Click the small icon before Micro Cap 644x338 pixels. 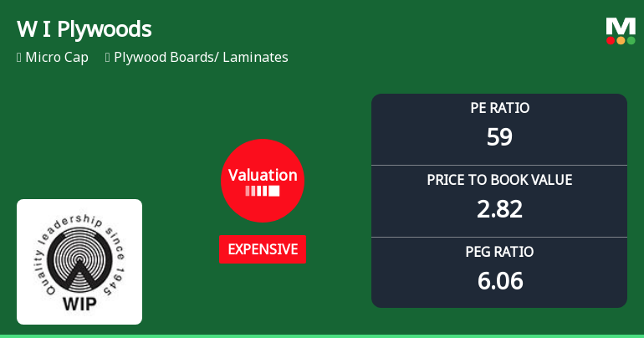19,58
